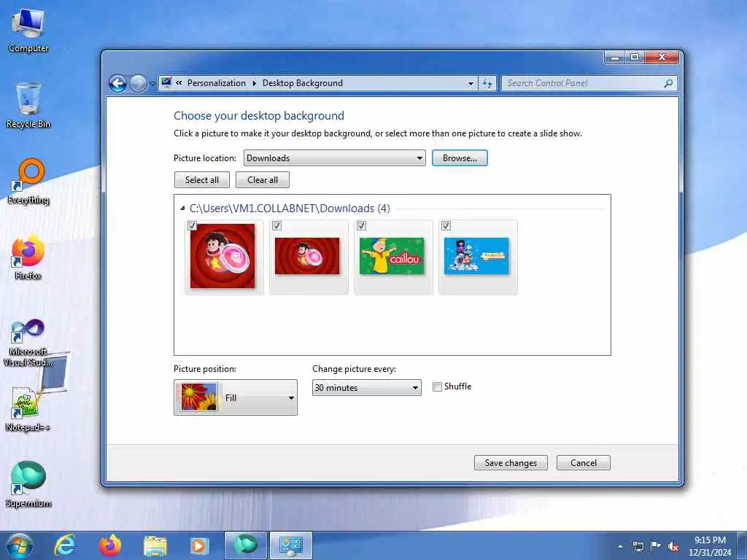Open the Windows Start orb
The height and width of the screenshot is (560, 747).
pyautogui.click(x=19, y=545)
